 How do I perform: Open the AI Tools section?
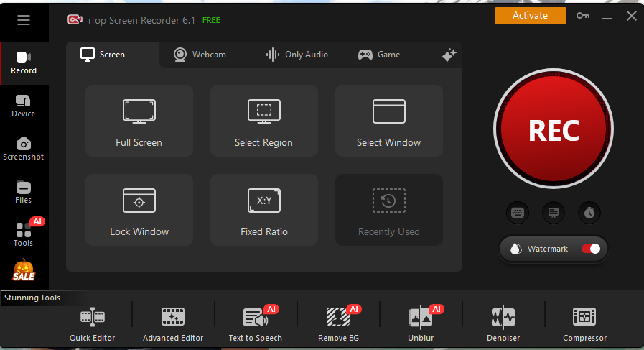pos(24,234)
